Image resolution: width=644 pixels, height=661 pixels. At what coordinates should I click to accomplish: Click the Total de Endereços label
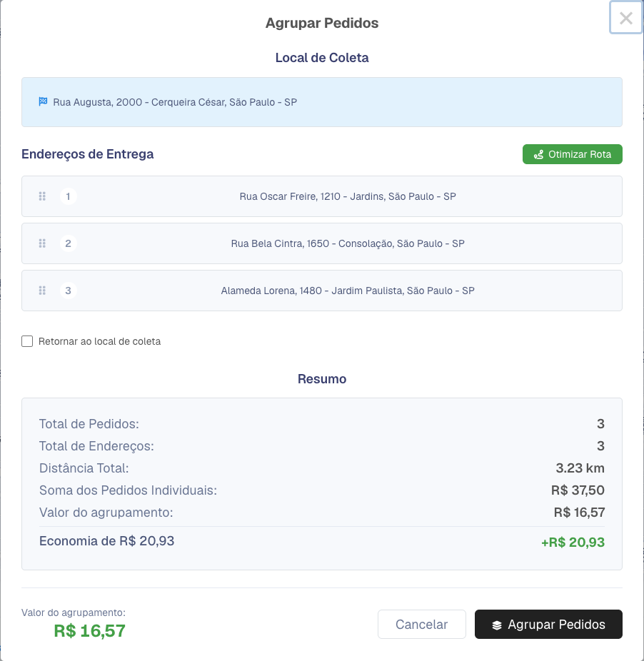tap(96, 446)
